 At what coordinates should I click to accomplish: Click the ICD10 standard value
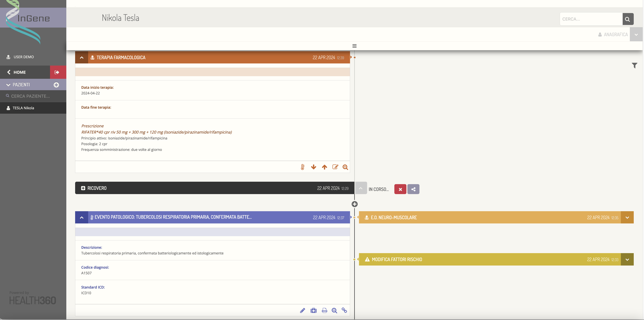point(86,293)
